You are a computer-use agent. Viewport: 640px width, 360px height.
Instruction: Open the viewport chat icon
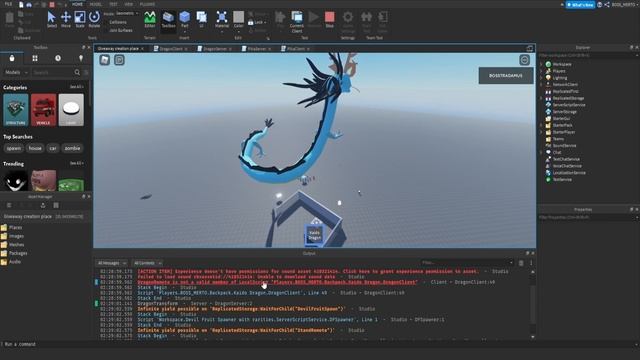[x=119, y=60]
